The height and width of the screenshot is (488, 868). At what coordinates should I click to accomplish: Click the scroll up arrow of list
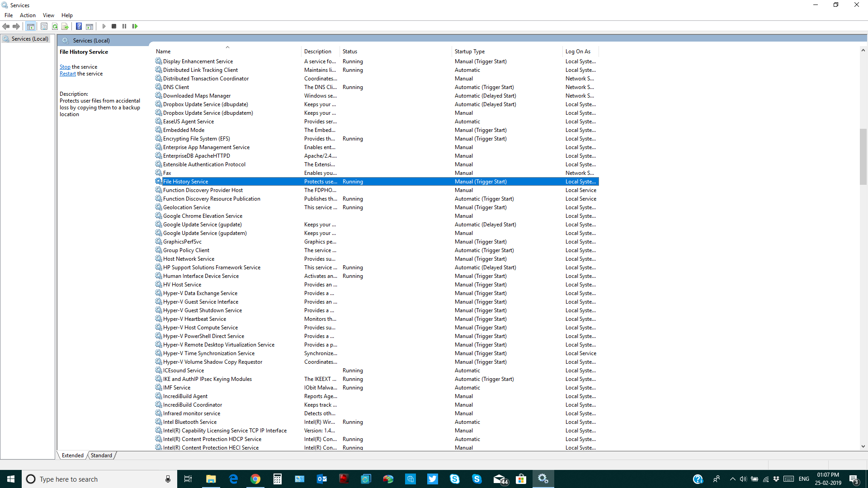pos(863,50)
